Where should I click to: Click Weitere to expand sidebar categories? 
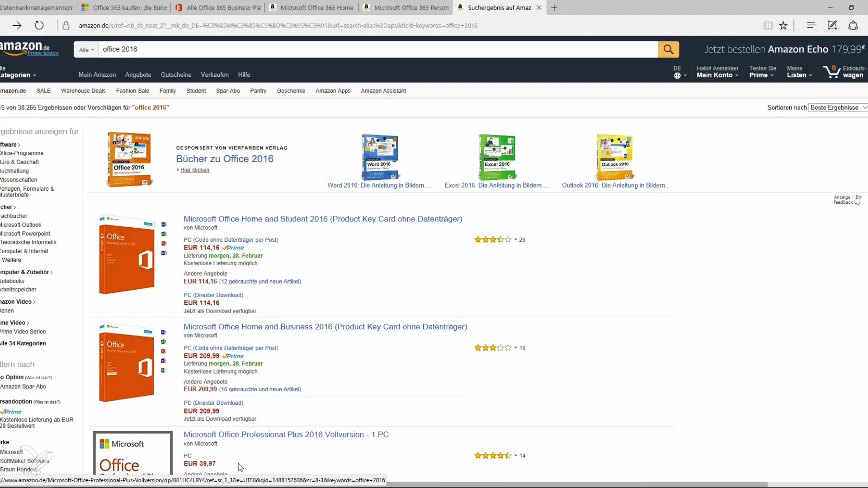[x=11, y=260]
